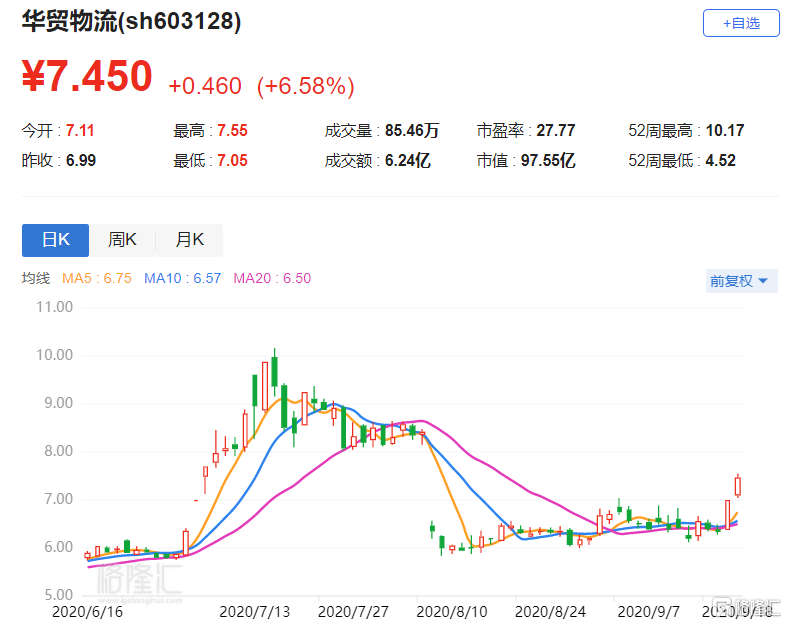The image size is (787, 624).
Task: Click the 2020/9/7 date axis label
Action: pyautogui.click(x=648, y=612)
